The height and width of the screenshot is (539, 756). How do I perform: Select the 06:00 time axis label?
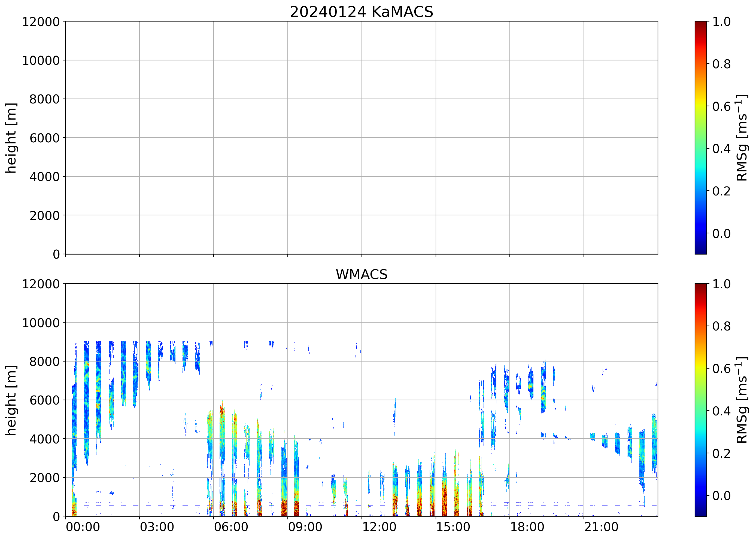[x=231, y=527]
